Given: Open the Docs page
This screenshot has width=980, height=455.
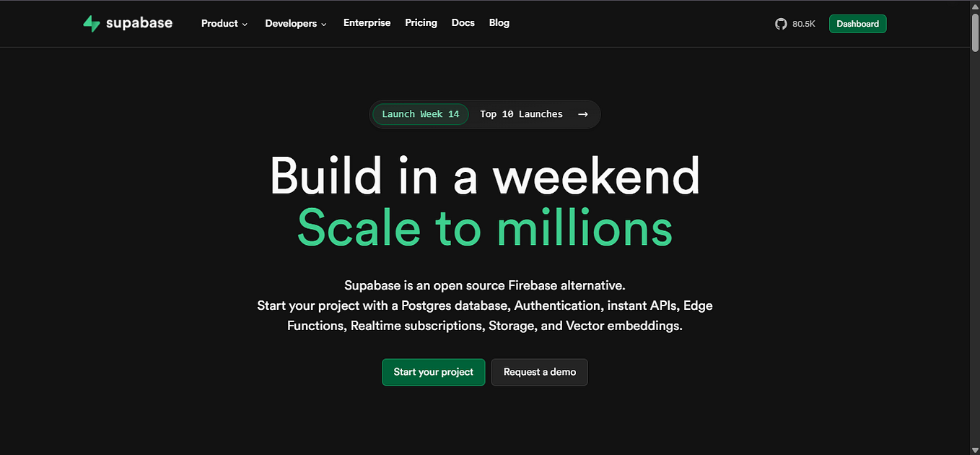Looking at the screenshot, I should tap(463, 22).
